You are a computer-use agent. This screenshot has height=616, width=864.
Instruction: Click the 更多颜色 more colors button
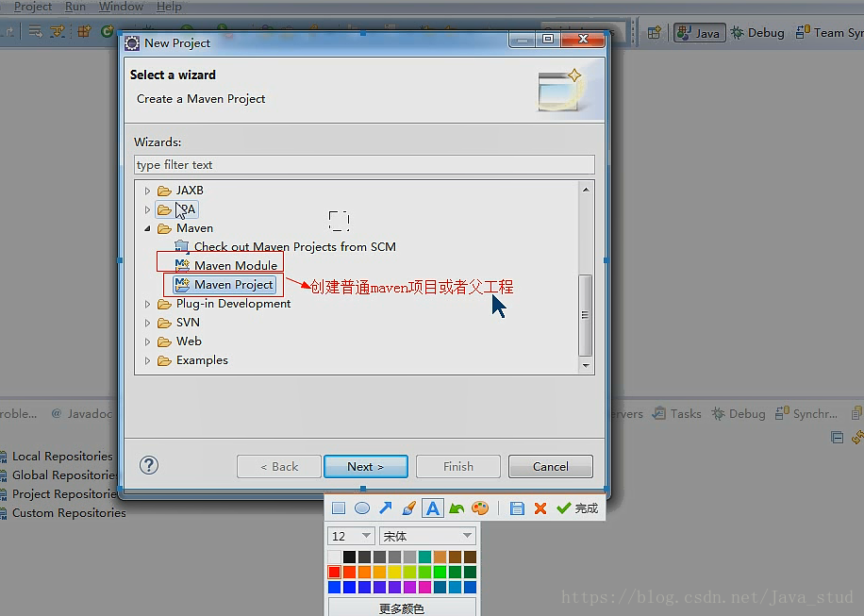point(402,608)
